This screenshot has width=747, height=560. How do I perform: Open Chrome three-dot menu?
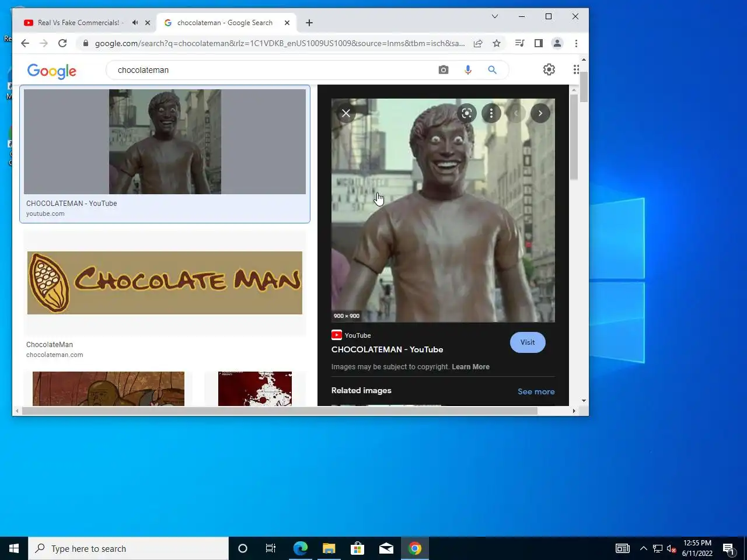point(576,43)
